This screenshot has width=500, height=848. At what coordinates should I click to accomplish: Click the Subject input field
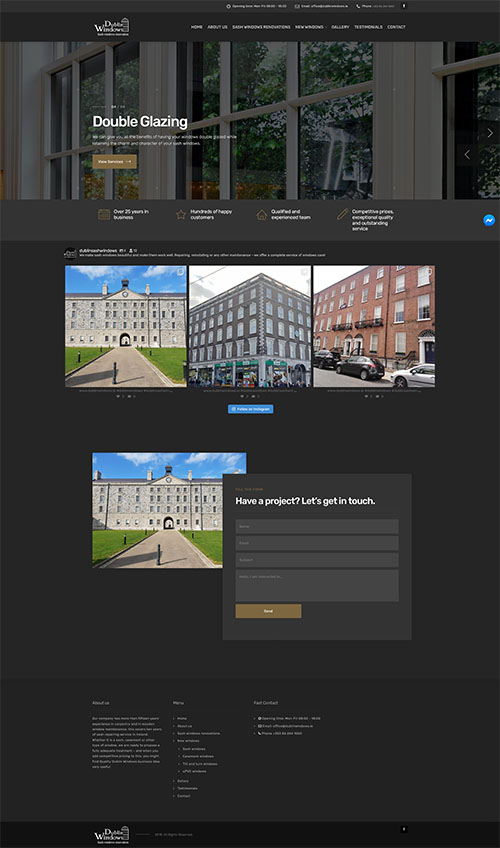[x=317, y=560]
